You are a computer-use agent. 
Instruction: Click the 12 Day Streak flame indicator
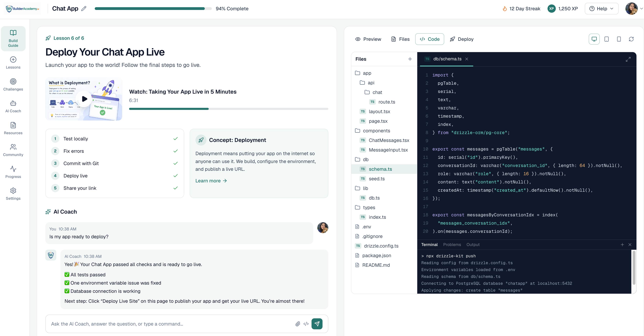(521, 9)
